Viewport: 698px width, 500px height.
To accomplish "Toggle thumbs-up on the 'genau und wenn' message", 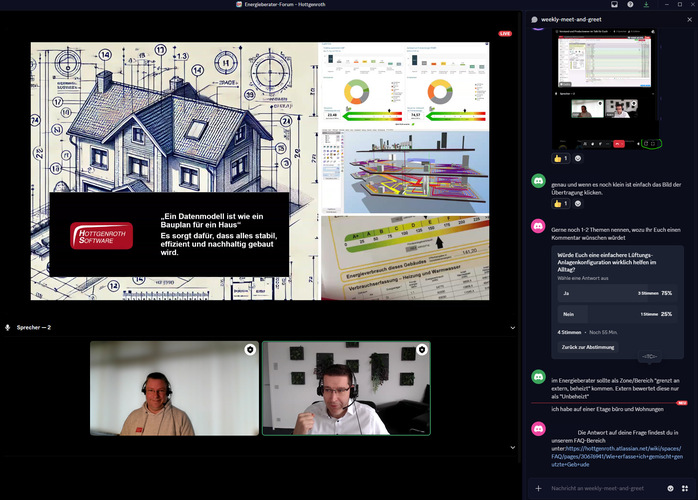I will pos(559,204).
